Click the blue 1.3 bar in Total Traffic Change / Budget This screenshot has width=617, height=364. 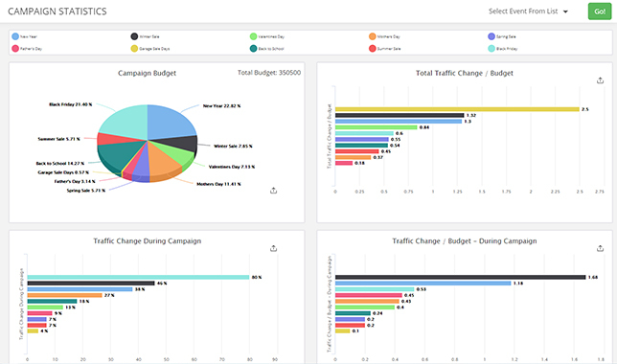(399, 122)
